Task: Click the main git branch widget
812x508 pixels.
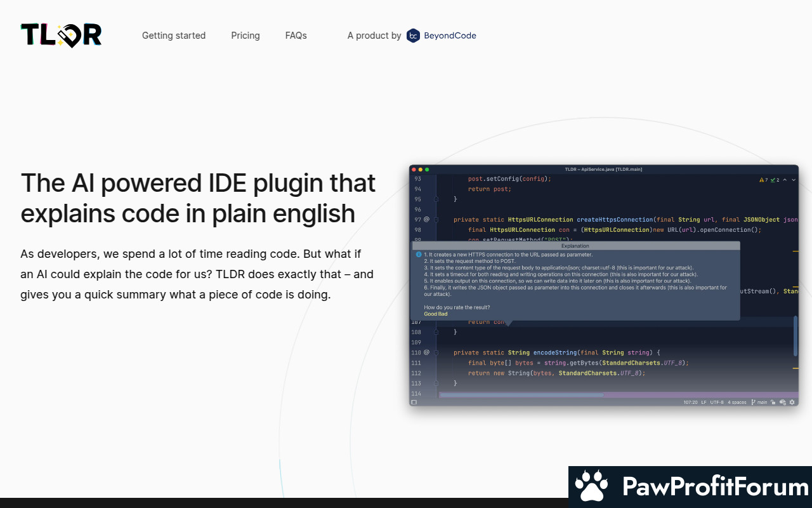Action: pyautogui.click(x=759, y=402)
